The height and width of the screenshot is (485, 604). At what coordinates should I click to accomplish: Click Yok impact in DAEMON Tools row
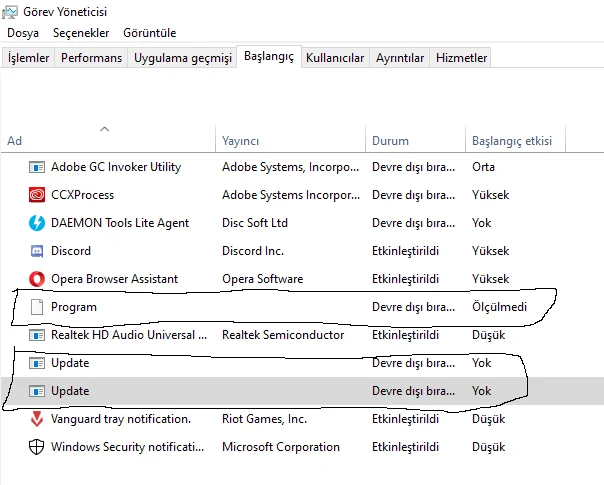[482, 223]
